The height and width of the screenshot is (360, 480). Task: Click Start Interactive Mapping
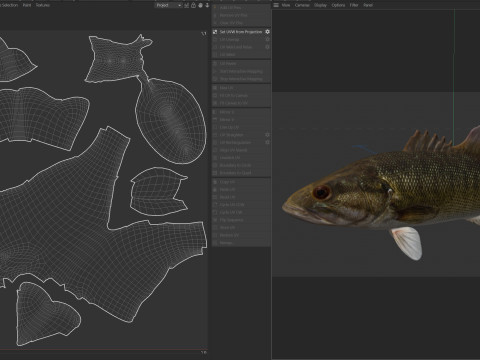tap(241, 71)
